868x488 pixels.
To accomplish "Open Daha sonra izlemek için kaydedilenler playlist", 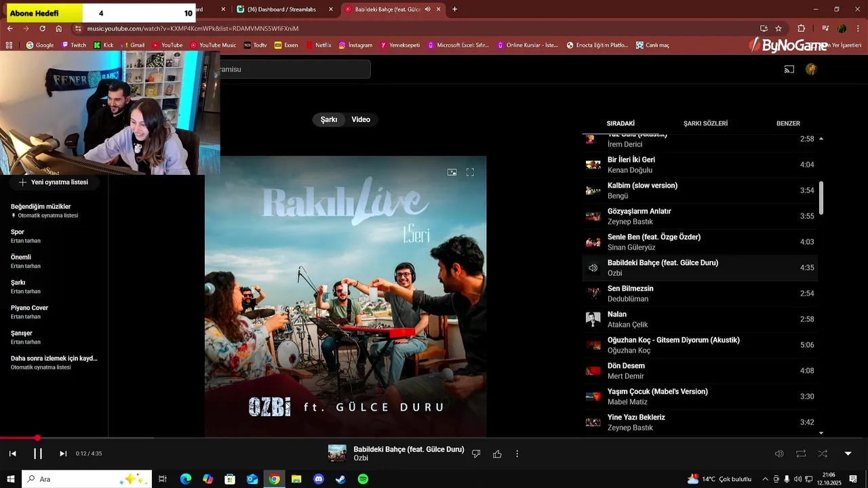I will [x=54, y=363].
